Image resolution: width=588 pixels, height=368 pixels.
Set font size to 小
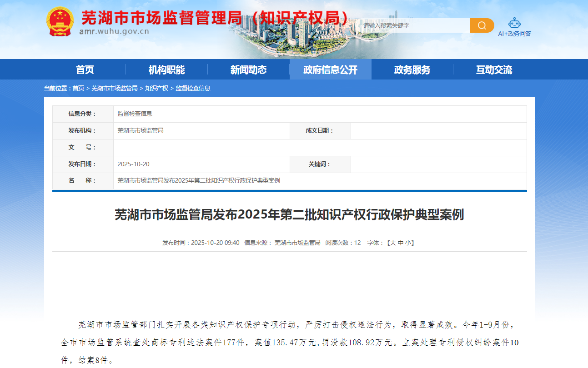tap(407, 243)
